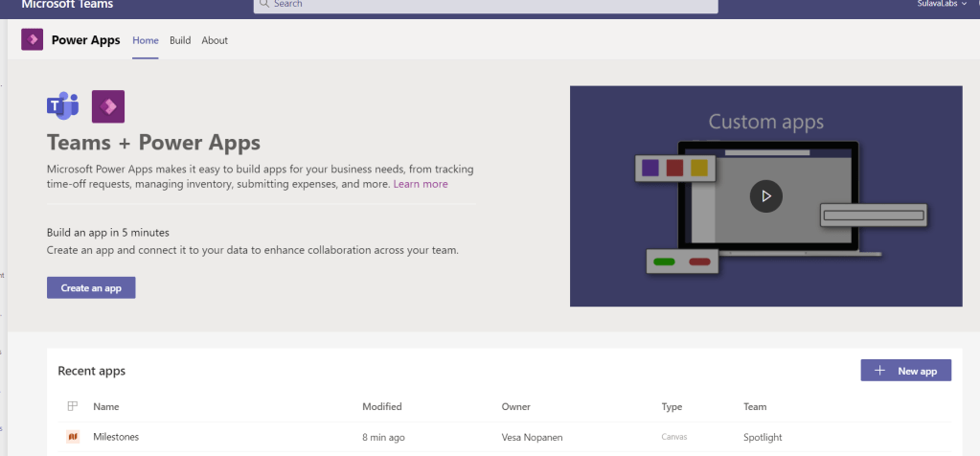
Task: Click the New app button
Action: click(905, 371)
